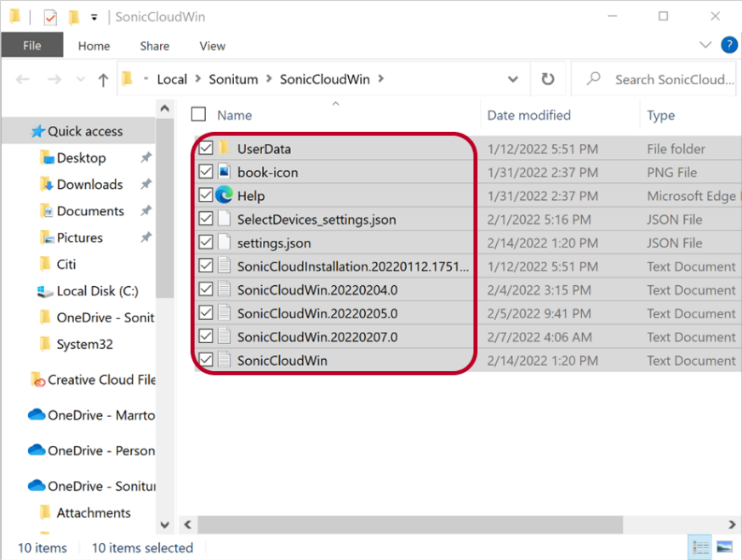Click the Refresh icon beside address bar

pos(548,79)
